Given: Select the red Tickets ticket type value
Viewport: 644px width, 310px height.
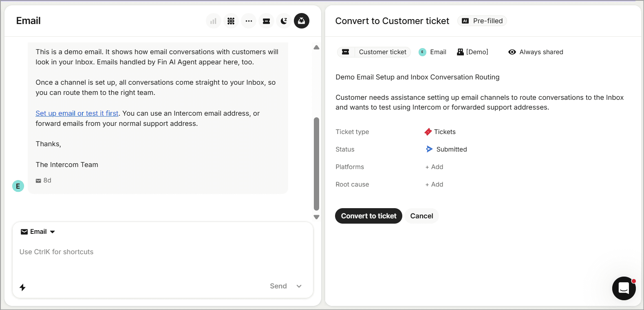Looking at the screenshot, I should pos(440,132).
